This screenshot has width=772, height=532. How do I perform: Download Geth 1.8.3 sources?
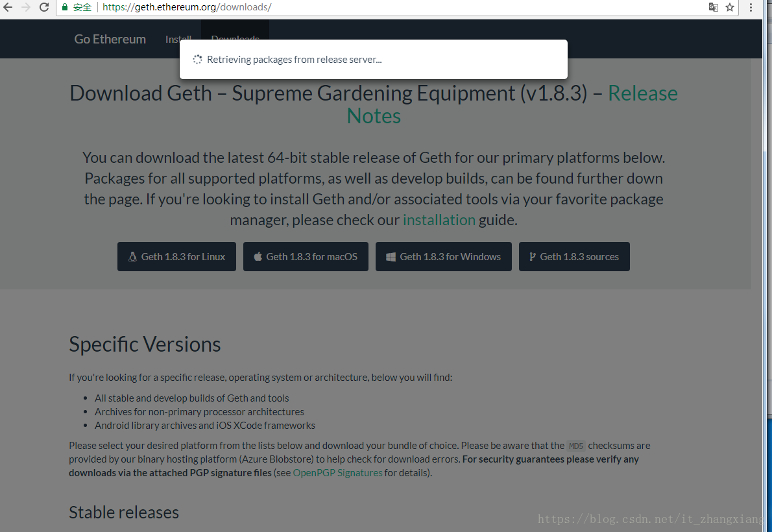point(574,257)
